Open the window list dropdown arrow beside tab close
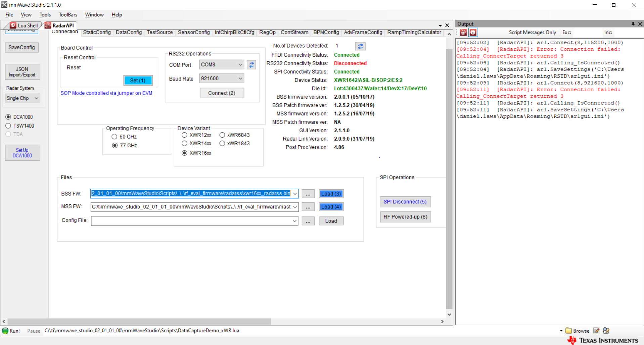 [x=440, y=26]
